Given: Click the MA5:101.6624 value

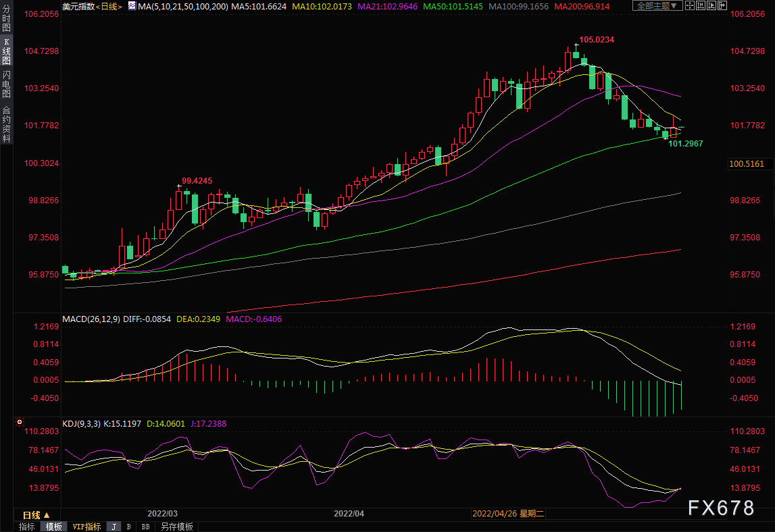Looking at the screenshot, I should (x=259, y=7).
